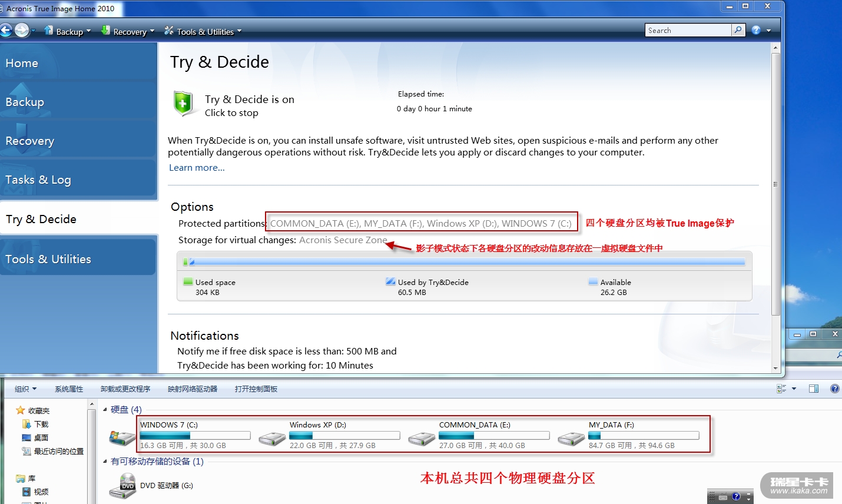
Task: Select Try & Decide in the sidebar
Action: coord(79,218)
